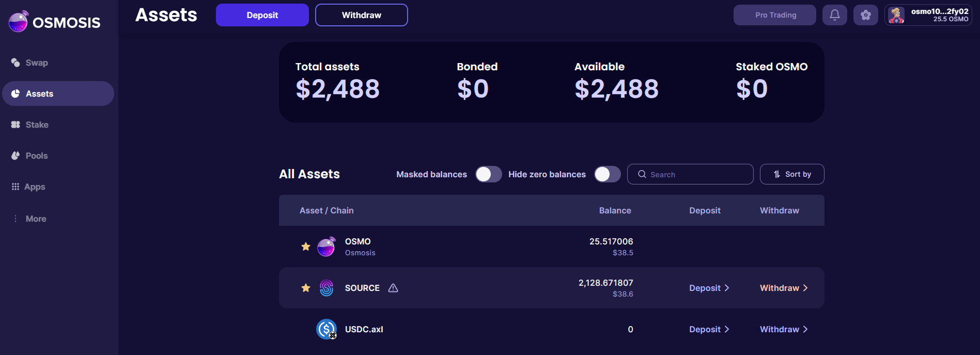The width and height of the screenshot is (980, 355).
Task: Click the SOURCE warning triangle icon
Action: [x=393, y=288]
